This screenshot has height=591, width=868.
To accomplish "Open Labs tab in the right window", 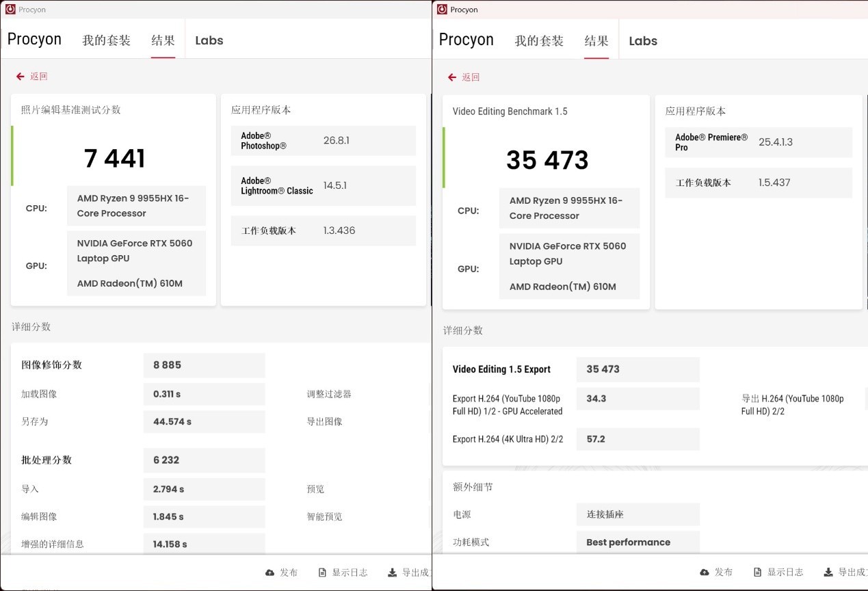I will coord(643,41).
